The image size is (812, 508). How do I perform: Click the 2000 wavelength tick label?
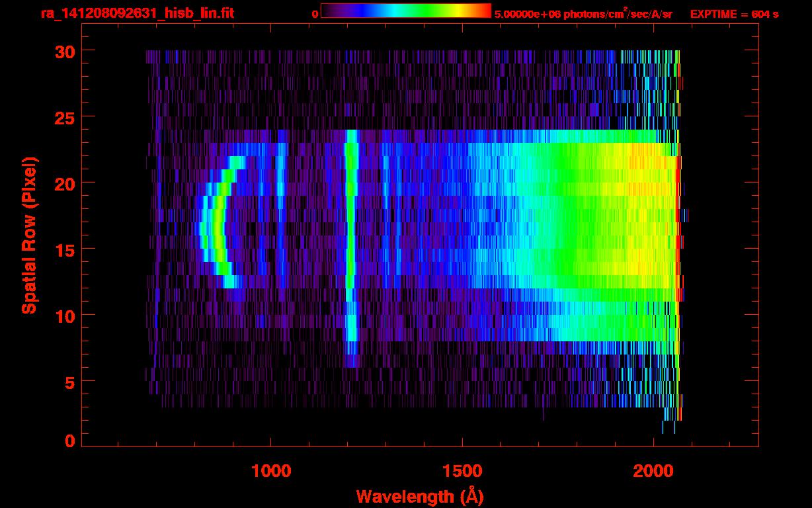[654, 471]
